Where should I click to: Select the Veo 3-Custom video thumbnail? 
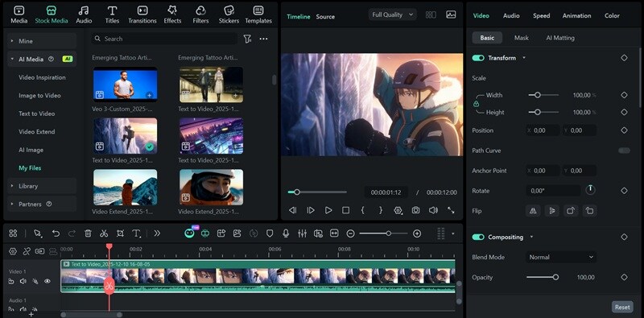click(125, 85)
